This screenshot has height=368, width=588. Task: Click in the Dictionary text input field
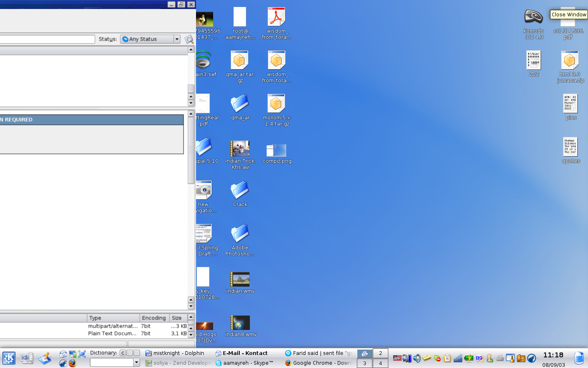(111, 362)
